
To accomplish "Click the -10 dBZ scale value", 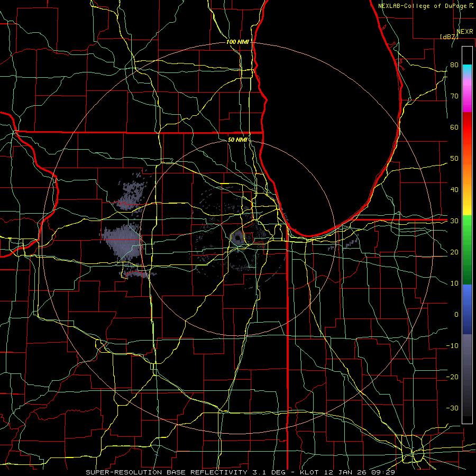I will coord(452,346).
